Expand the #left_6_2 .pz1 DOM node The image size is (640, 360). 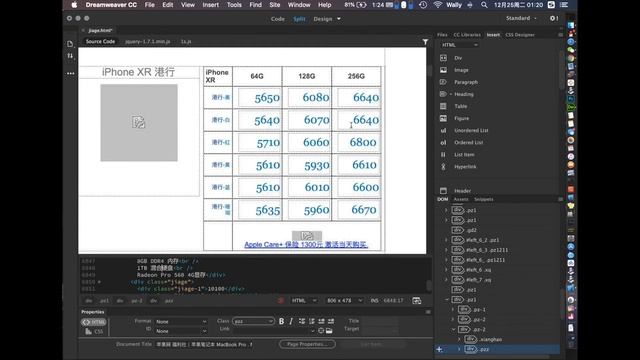tap(446, 240)
